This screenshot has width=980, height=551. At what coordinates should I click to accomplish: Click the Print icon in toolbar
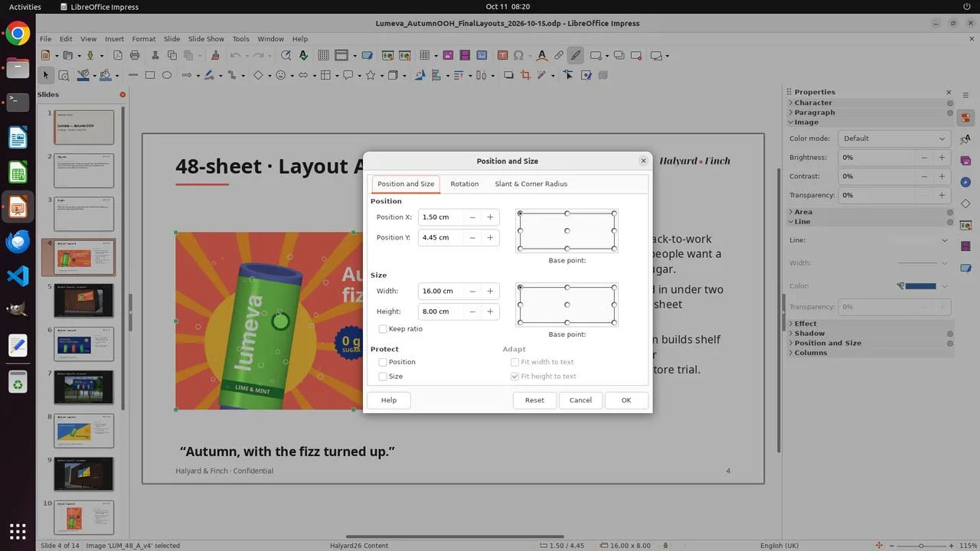[x=135, y=55]
